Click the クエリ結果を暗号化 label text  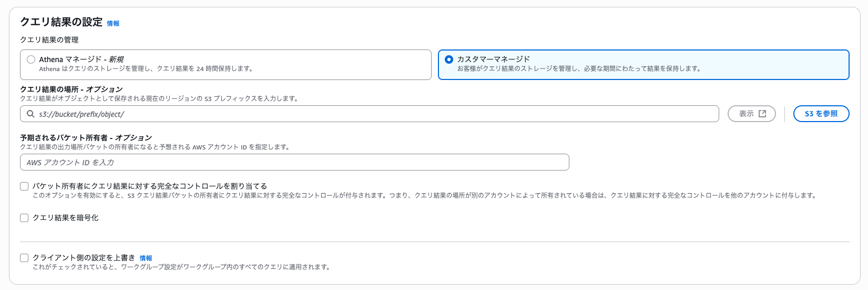click(x=66, y=218)
